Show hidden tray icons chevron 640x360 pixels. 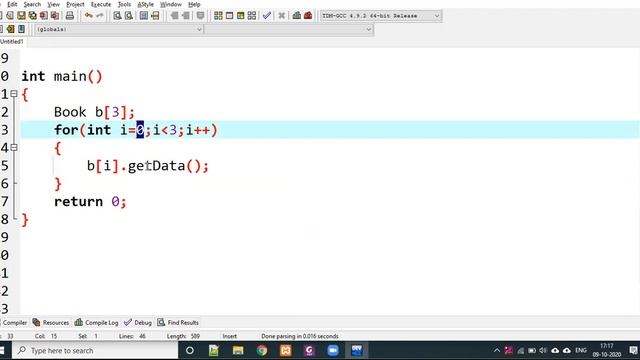click(497, 350)
